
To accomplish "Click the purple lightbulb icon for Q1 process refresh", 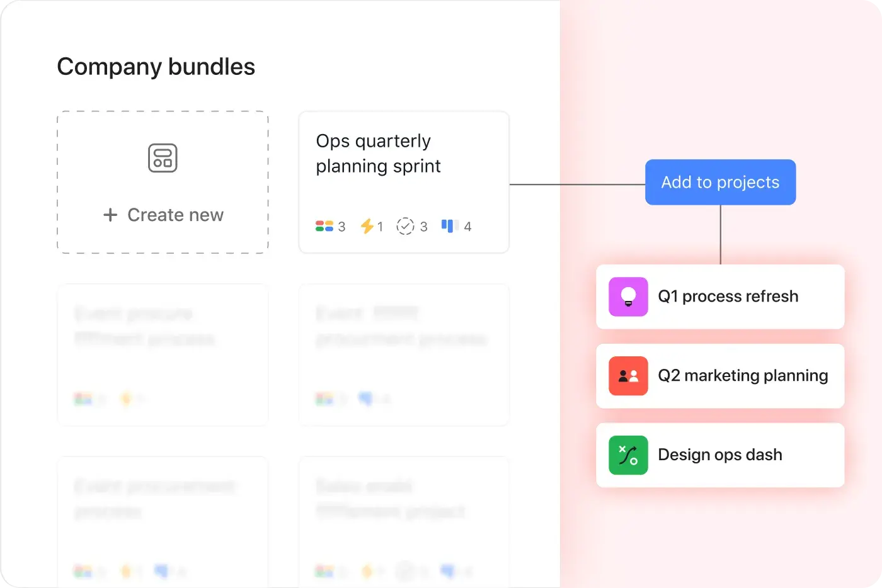I will tap(628, 297).
